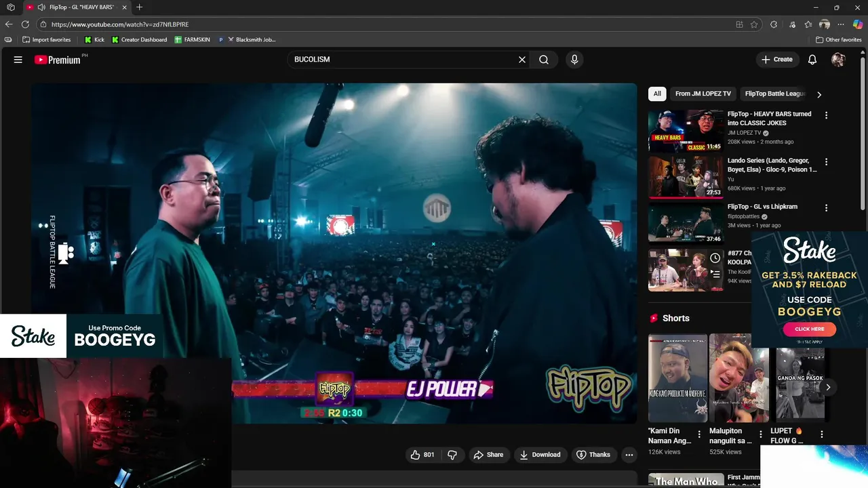The image size is (868, 488).
Task: Select the FlipTop Battle League chip
Action: (775, 94)
